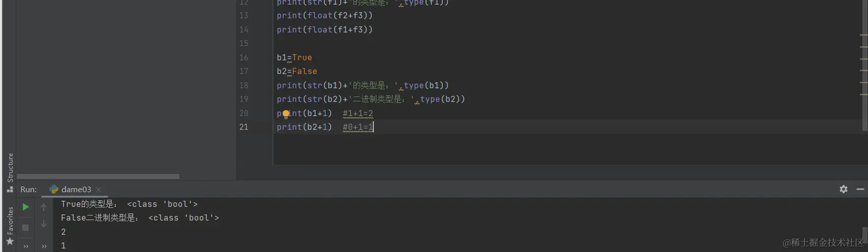Click the editor vertical scrollbar thumb
868x252 pixels.
865,66
